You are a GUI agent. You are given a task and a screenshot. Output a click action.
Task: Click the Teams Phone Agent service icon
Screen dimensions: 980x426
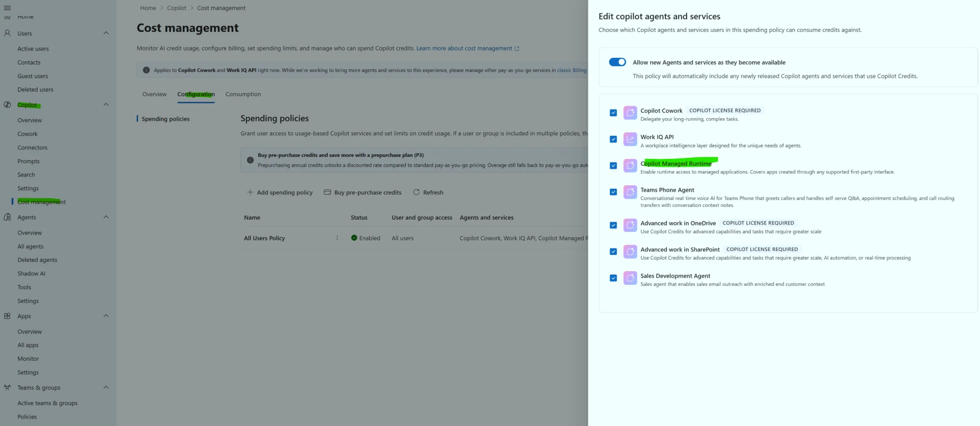pos(630,192)
